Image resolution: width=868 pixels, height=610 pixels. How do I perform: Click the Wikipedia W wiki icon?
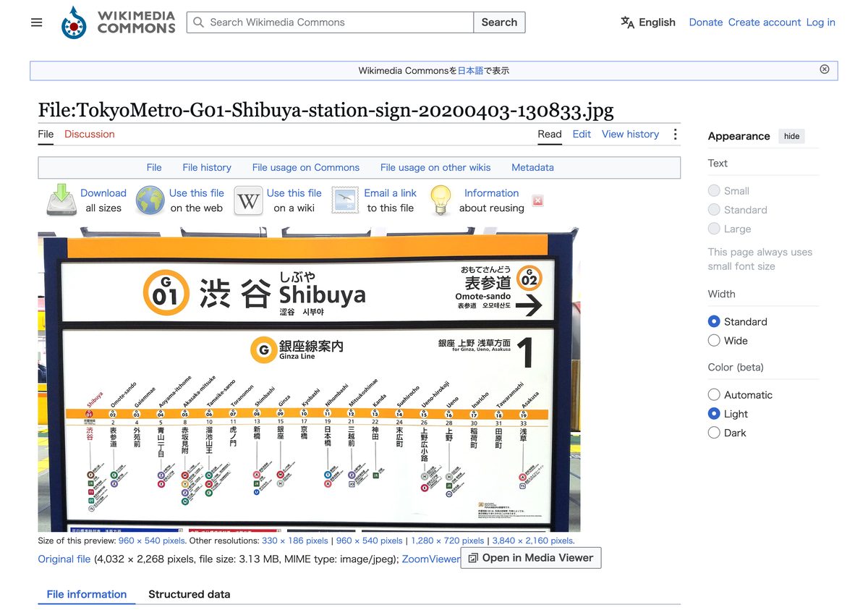[x=248, y=200]
